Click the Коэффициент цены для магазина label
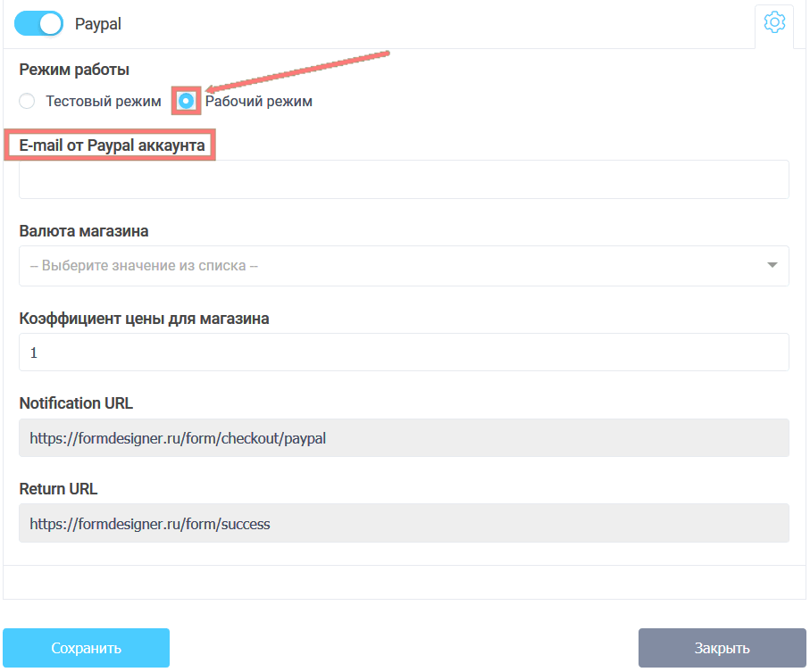 [144, 318]
